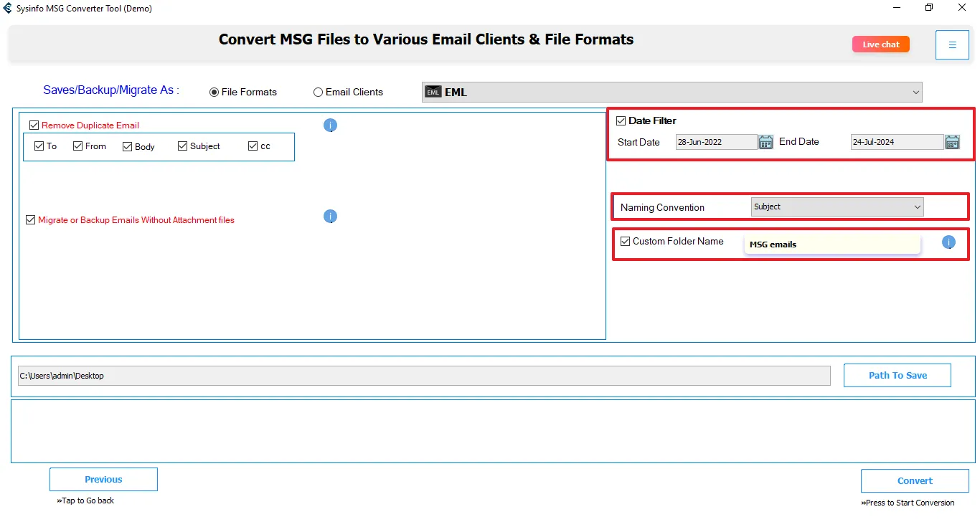Click the Sysinfo app logo in title bar
Viewport: 980px width, 522px height.
click(x=8, y=9)
